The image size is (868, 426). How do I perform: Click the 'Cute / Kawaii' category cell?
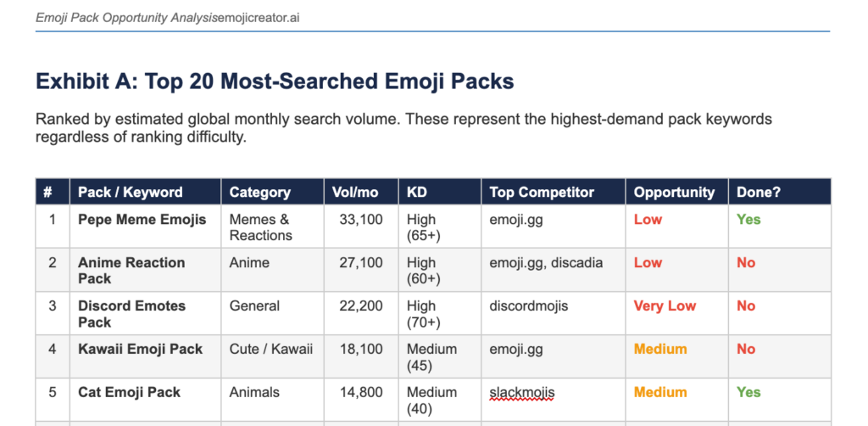click(x=270, y=349)
